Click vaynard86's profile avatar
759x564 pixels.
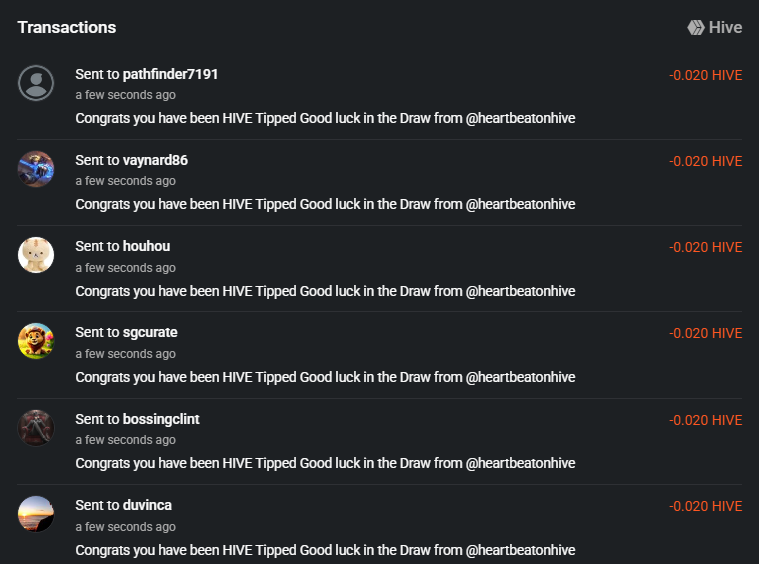[x=36, y=169]
